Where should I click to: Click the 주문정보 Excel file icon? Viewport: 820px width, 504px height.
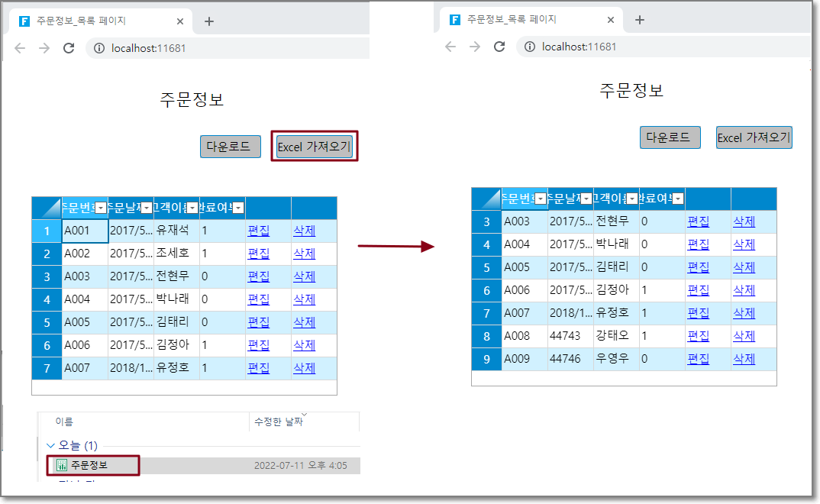tap(62, 465)
